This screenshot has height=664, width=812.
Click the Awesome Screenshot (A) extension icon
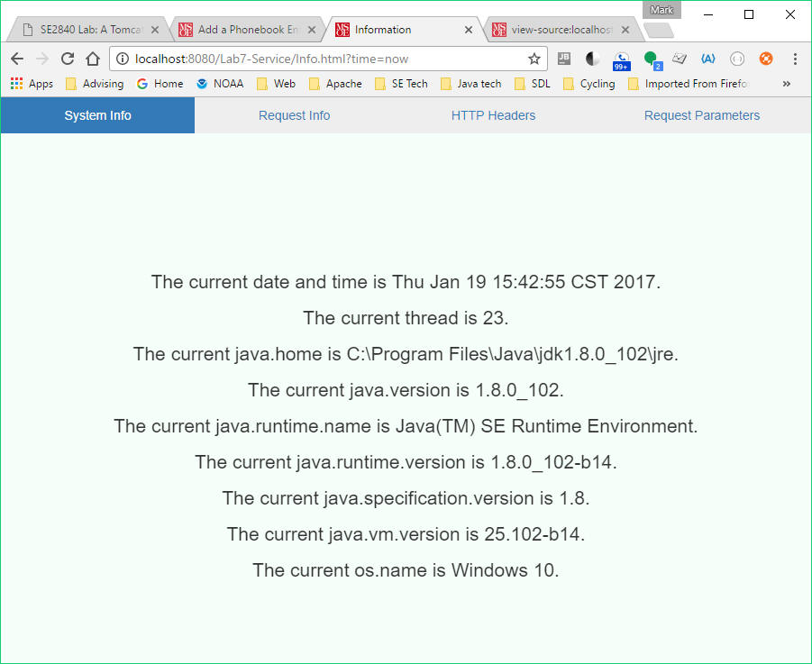click(708, 58)
